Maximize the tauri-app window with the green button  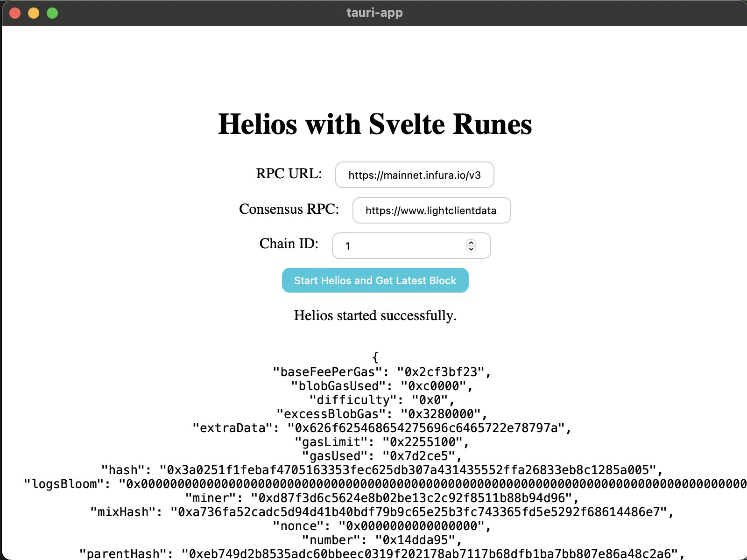(52, 13)
